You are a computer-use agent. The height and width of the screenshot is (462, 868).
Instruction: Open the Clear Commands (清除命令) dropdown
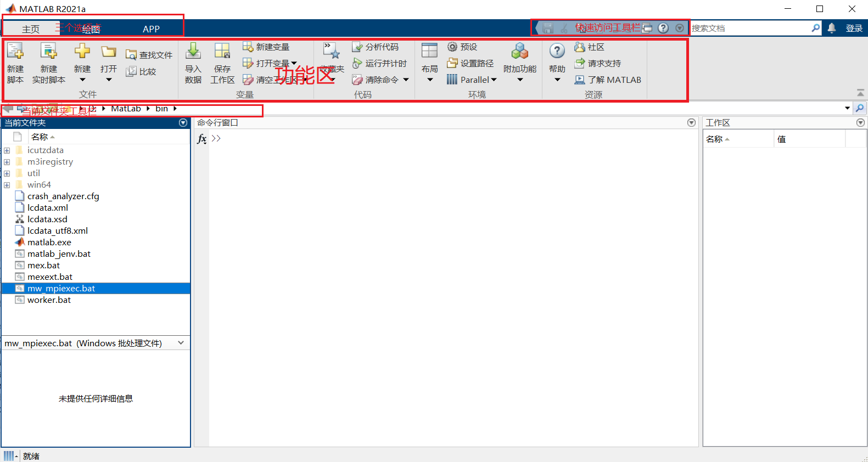click(x=406, y=80)
